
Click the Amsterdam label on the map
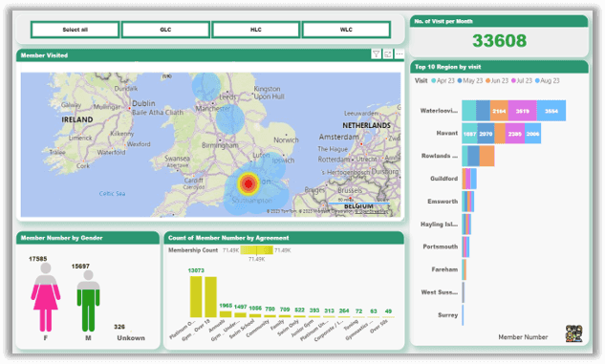338,137
